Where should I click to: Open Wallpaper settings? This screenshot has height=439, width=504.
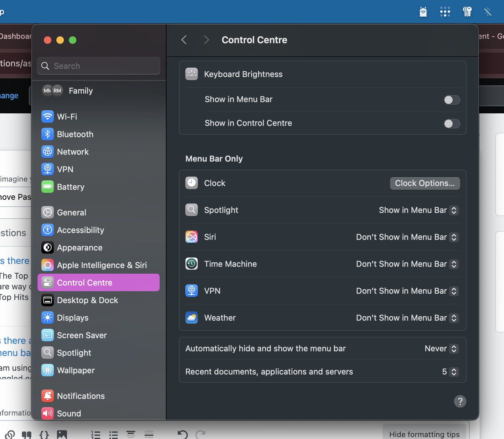point(99,370)
